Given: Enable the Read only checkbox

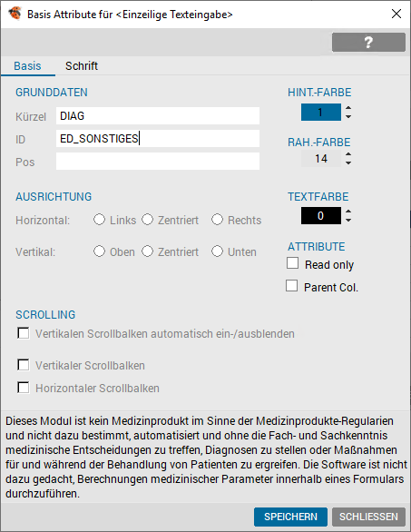Looking at the screenshot, I should pos(293,263).
